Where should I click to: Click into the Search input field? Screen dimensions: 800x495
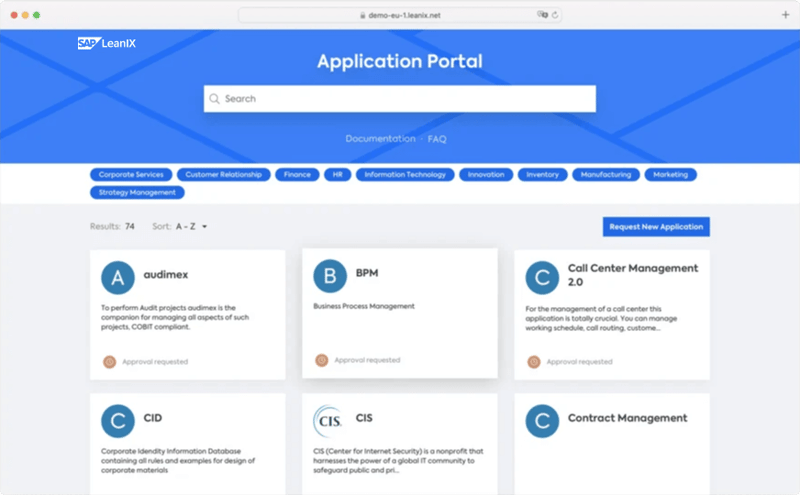click(x=400, y=99)
